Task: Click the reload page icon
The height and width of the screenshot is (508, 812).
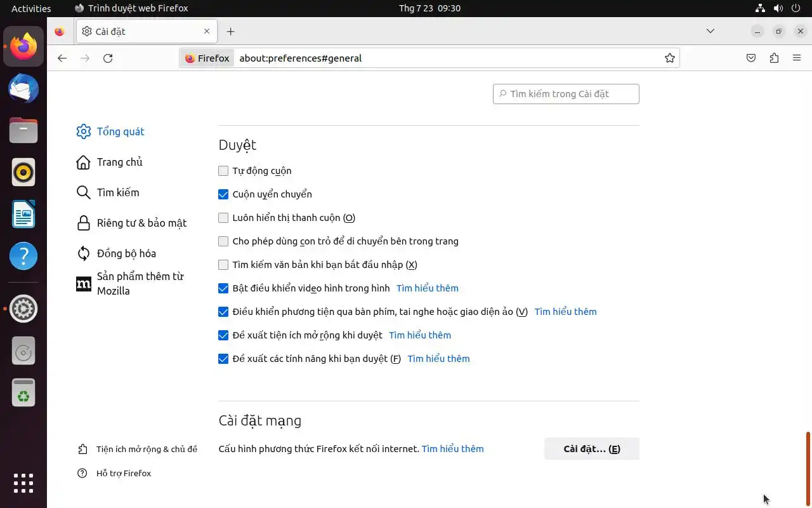Action: click(108, 58)
